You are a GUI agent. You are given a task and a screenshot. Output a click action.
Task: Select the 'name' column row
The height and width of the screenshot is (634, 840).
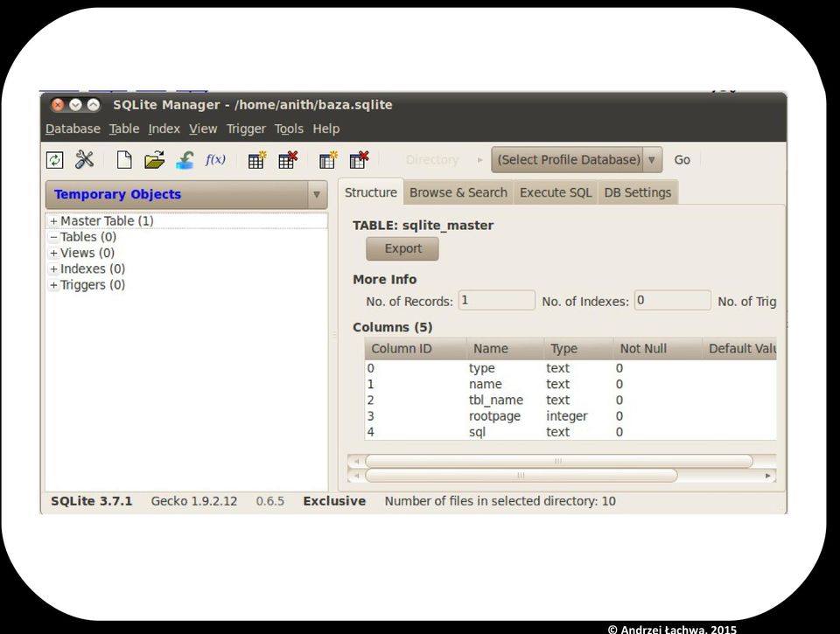point(570,384)
